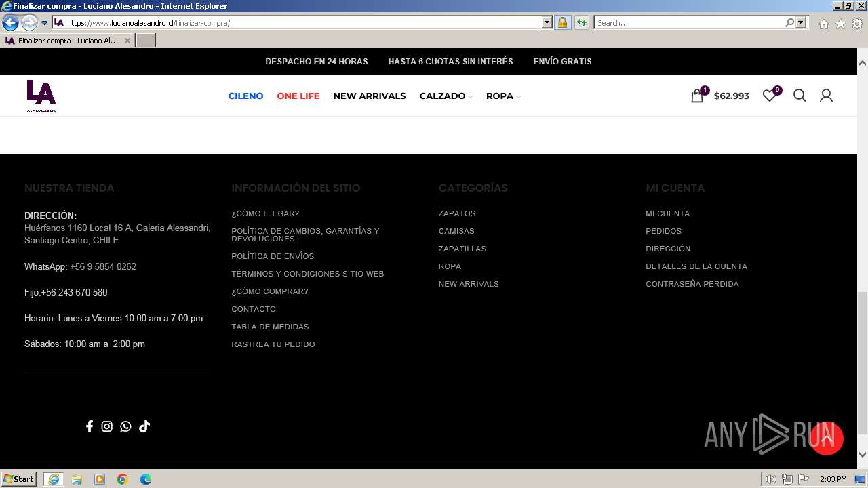Open the RASTREA TU PEDIDO link
The width and height of the screenshot is (868, 488).
(273, 344)
